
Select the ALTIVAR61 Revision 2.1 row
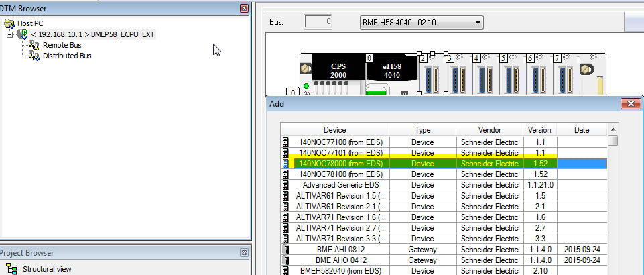(x=444, y=207)
